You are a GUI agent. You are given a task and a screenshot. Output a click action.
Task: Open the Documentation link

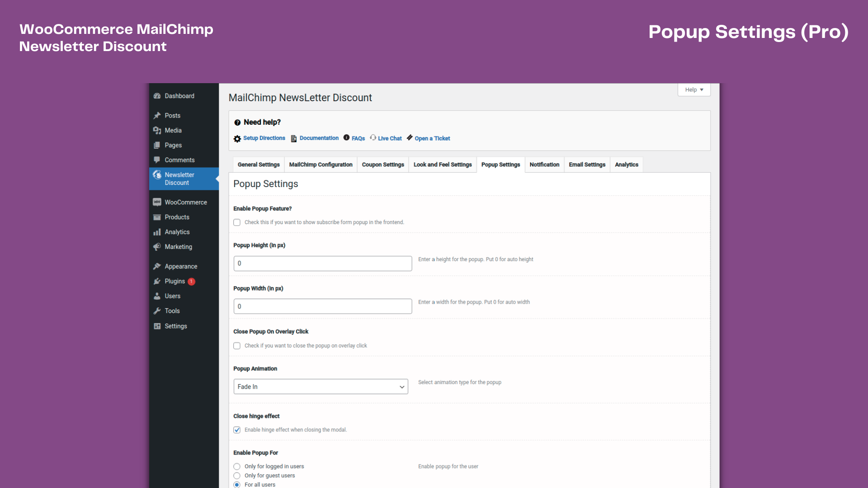click(319, 138)
